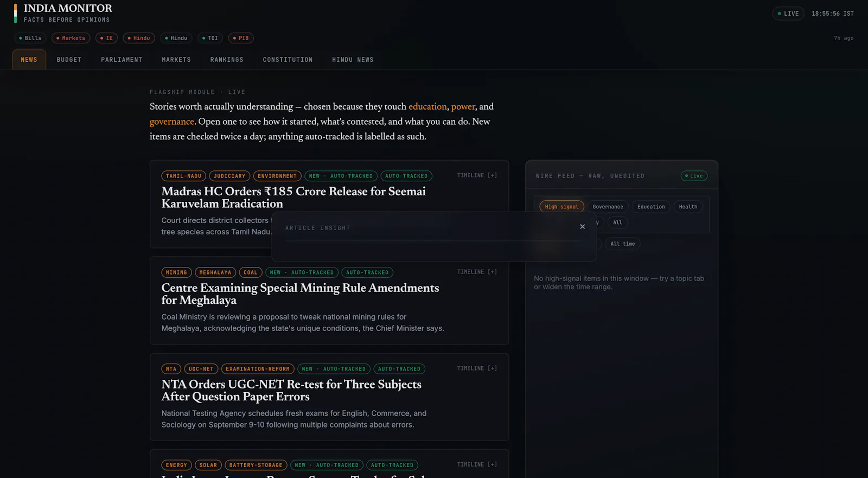The height and width of the screenshot is (478, 868).
Task: Click NEW · AUTO-TRACKED badge on Madras HC card
Action: click(341, 176)
